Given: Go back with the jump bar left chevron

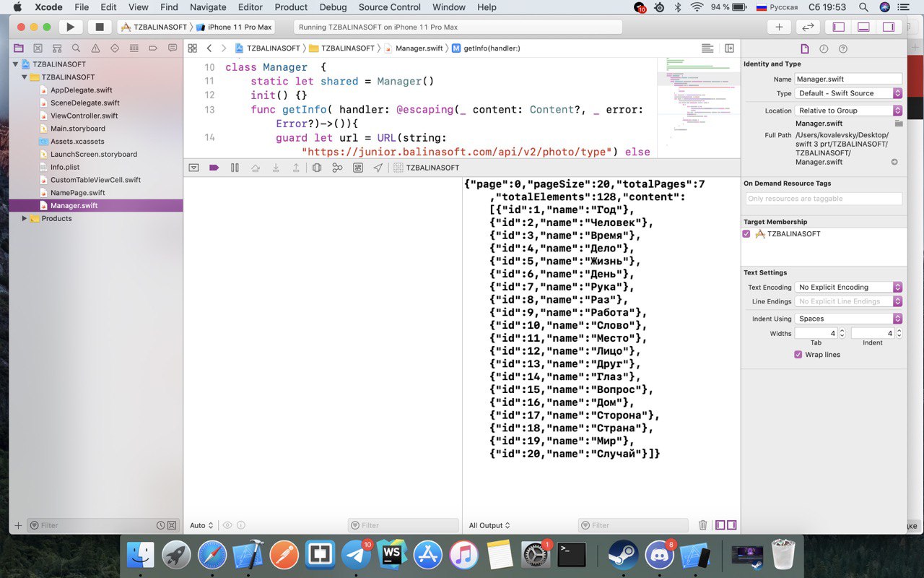Looking at the screenshot, I should [209, 48].
